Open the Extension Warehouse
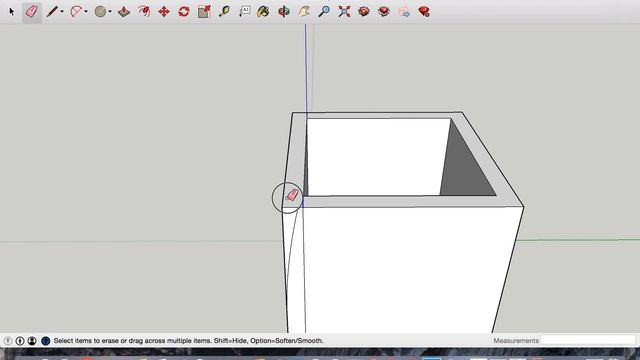640x360 pixels. pyautogui.click(x=384, y=11)
